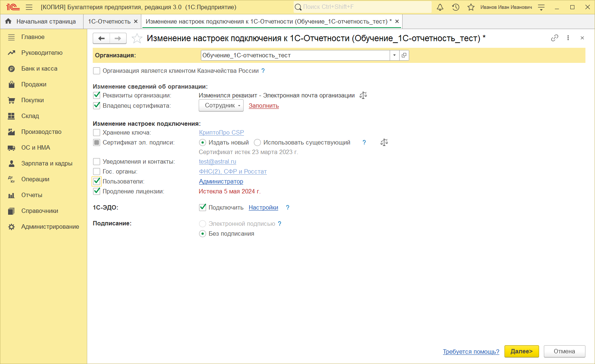
Task: Switch to 1С-Отчетность tab
Action: tap(109, 21)
